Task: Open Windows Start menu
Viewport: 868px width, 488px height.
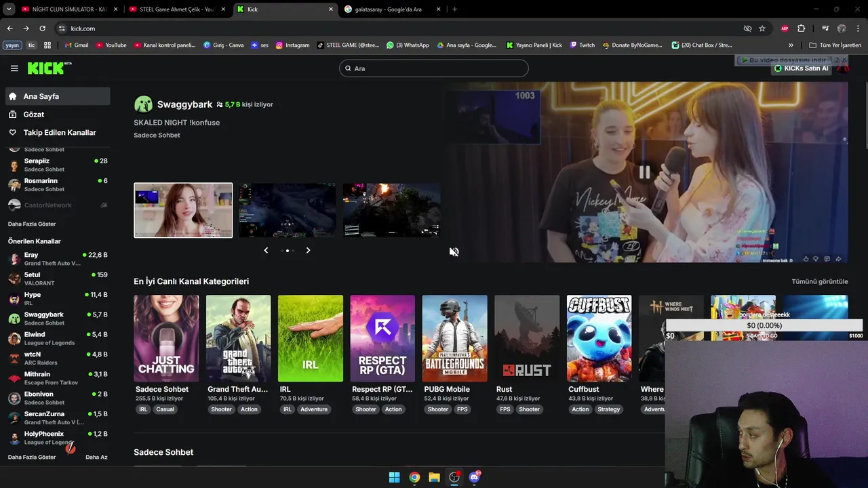Action: tap(394, 477)
